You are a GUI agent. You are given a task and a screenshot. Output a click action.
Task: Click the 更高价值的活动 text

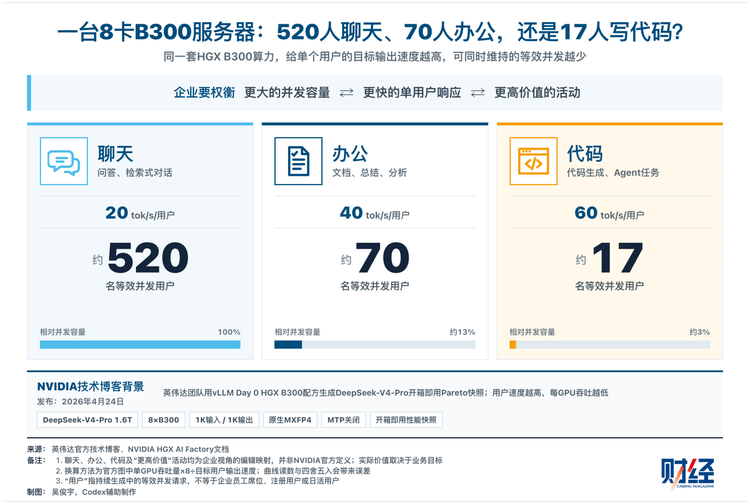pos(537,92)
